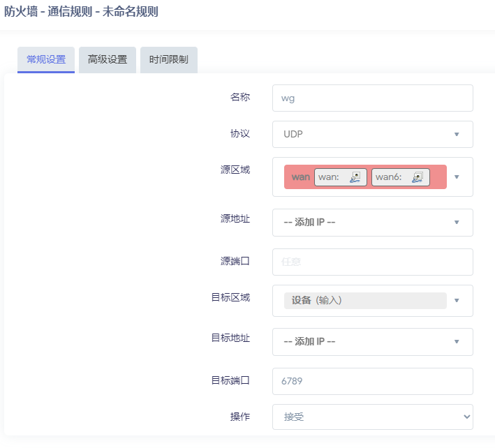Click the wan interface icon in source zone
The height and width of the screenshot is (448, 495).
[x=355, y=177]
